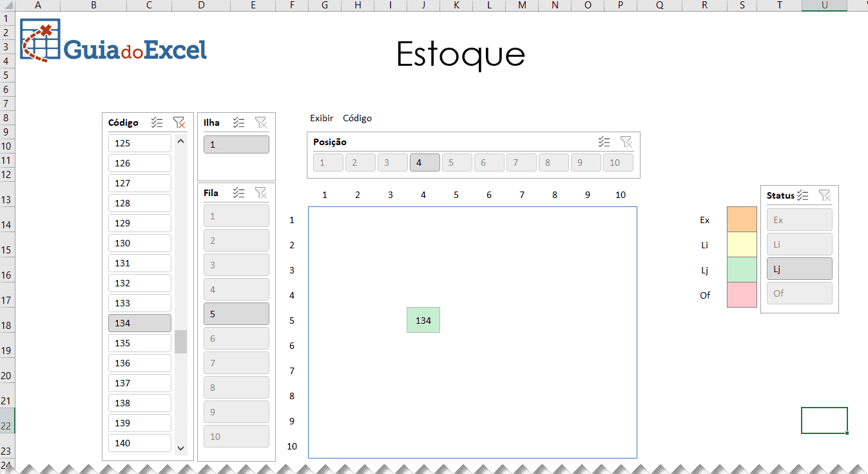868x474 pixels.
Task: Select code 140 in Código slicer
Action: click(140, 443)
